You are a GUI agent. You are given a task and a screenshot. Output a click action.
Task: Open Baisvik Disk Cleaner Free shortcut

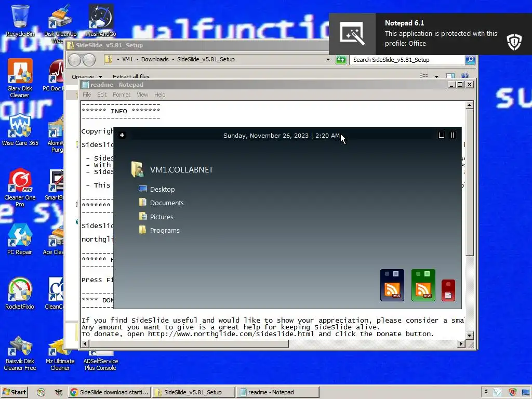(20, 353)
